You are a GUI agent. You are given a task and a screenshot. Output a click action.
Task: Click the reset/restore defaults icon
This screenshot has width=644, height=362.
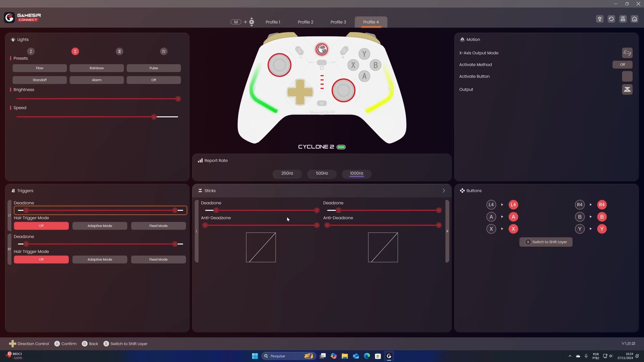(x=611, y=19)
